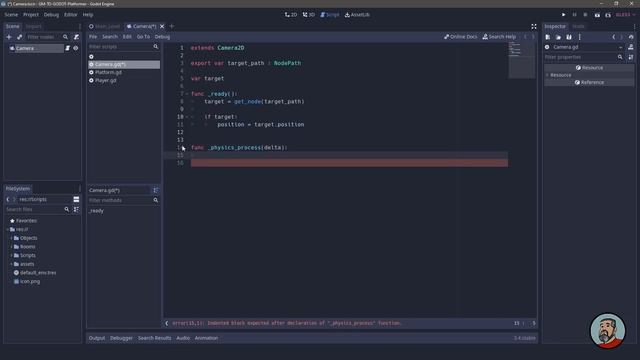Viewport: 640px width, 360px height.
Task: Click the Attach Script icon in Scene dock
Action: coord(76,37)
